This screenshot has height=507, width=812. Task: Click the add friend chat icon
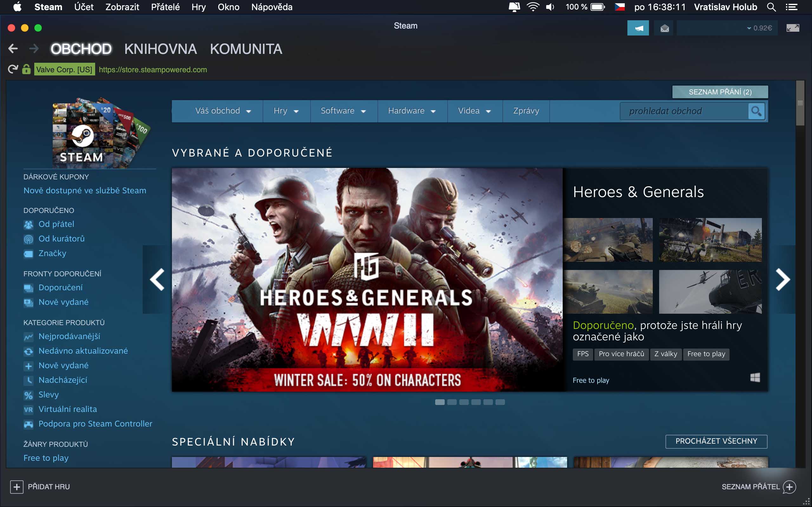click(x=789, y=486)
